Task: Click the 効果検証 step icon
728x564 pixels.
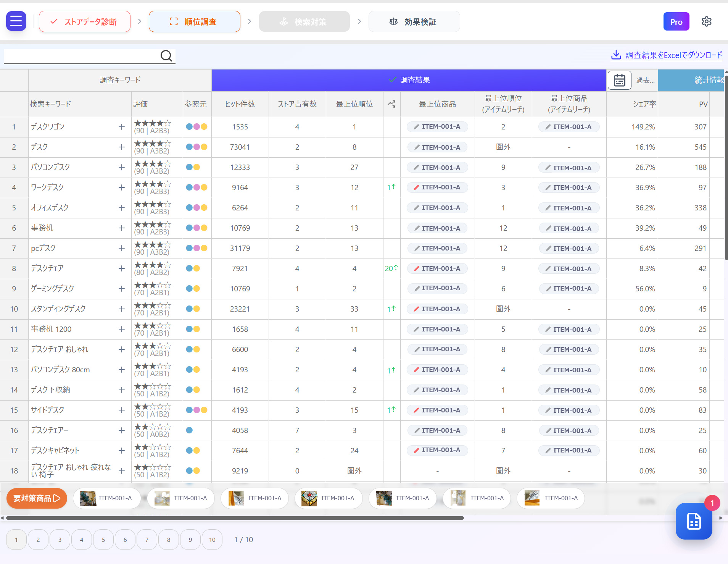Action: 393,21
